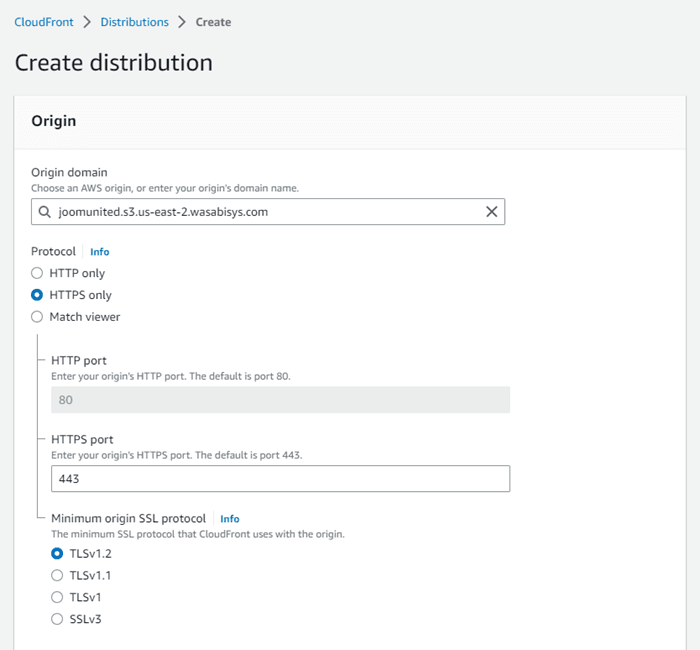
Task: Select the SSLv3 protocol option
Action: tap(57, 619)
